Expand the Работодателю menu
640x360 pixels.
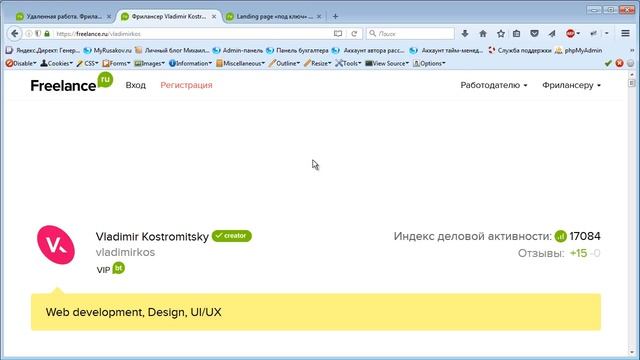pos(494,85)
